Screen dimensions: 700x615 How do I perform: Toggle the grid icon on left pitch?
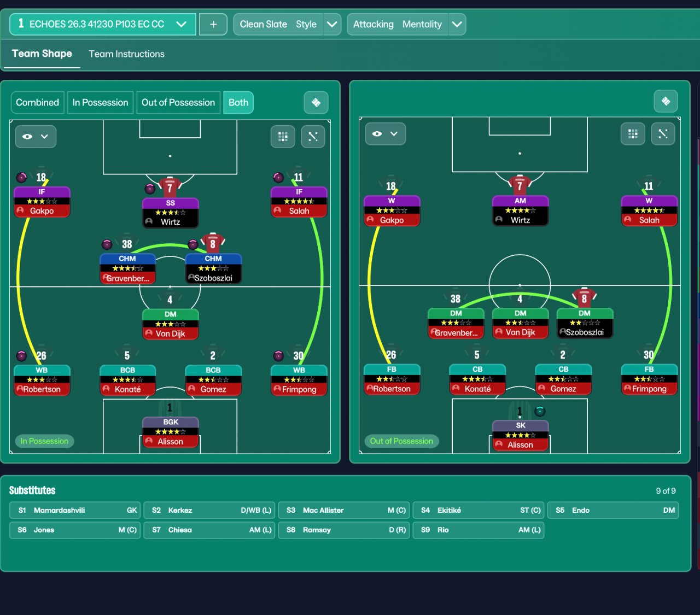(283, 136)
